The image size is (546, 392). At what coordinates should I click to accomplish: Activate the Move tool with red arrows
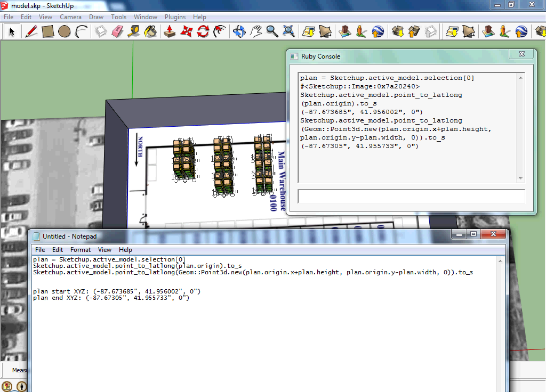click(x=186, y=31)
